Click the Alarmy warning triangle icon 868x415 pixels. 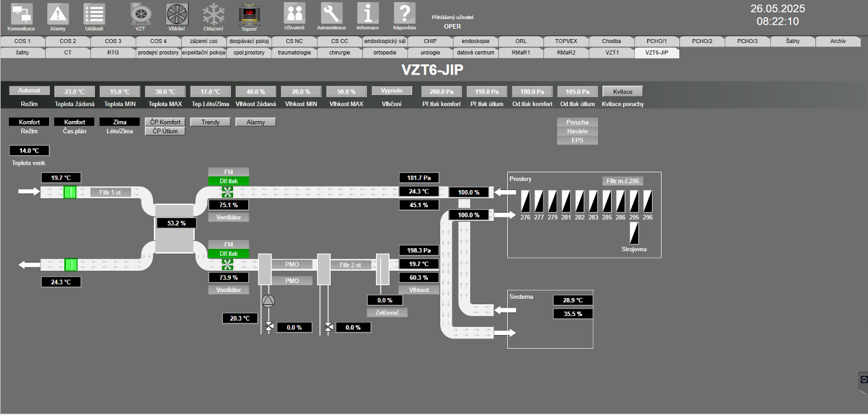[x=58, y=14]
